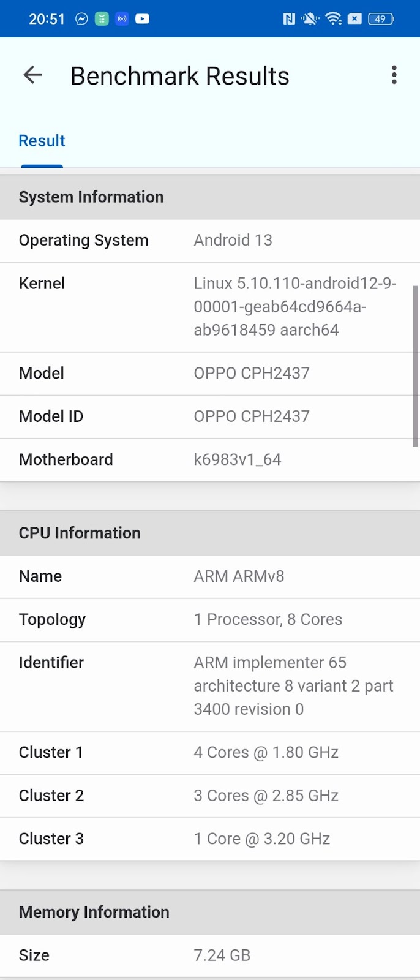Image resolution: width=420 pixels, height=980 pixels.
Task: Select the CPU Information section header
Action: coord(210,533)
